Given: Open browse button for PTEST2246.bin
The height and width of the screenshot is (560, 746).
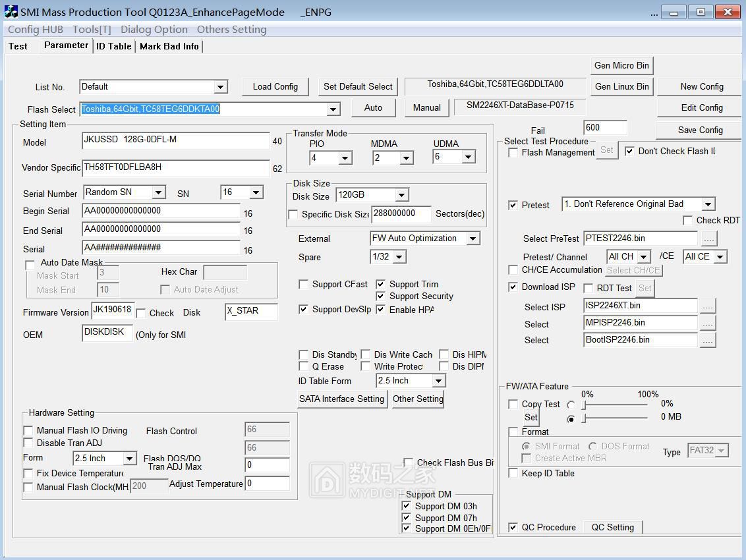Looking at the screenshot, I should (x=709, y=239).
